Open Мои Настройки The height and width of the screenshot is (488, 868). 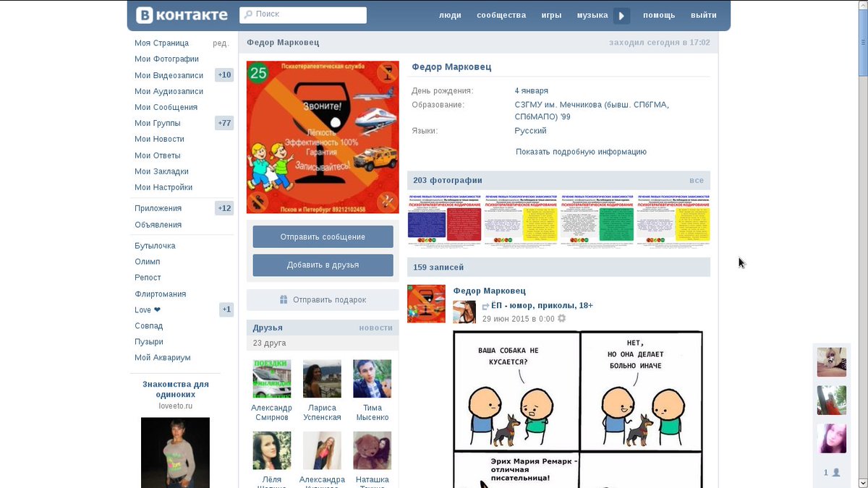(x=163, y=187)
